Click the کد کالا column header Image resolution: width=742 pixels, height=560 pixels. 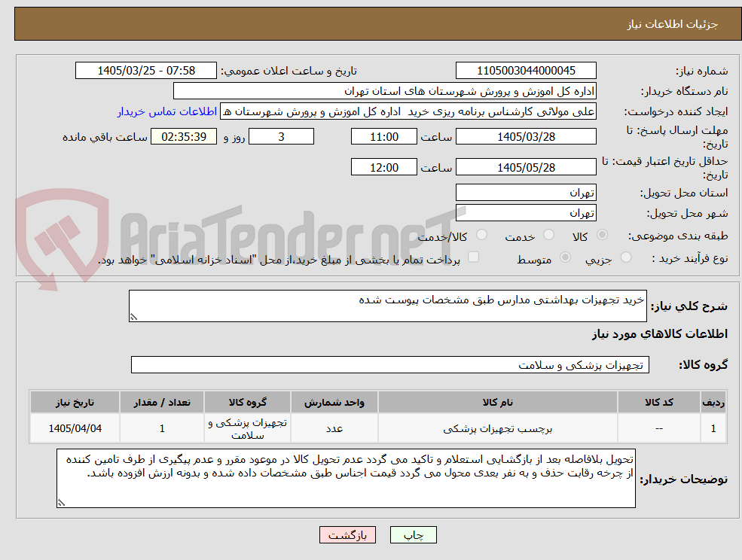658,403
